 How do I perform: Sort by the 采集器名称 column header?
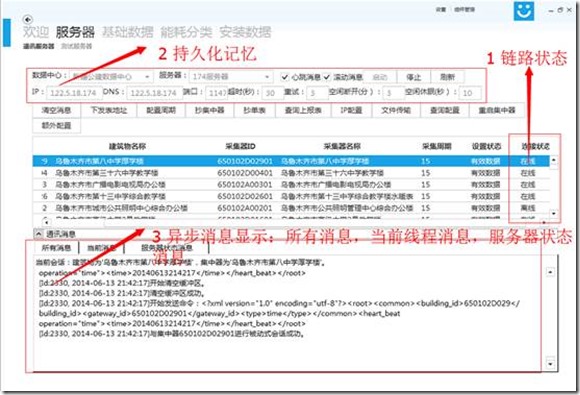point(342,146)
